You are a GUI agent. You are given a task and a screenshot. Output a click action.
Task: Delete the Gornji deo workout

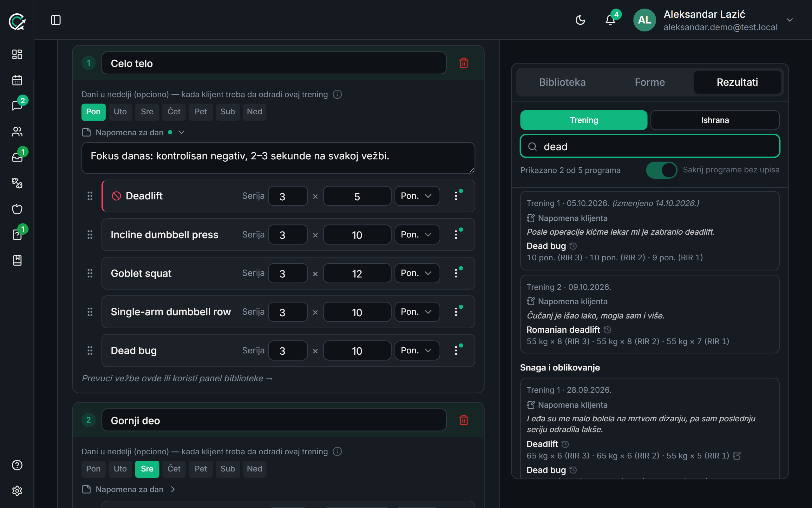click(x=464, y=420)
